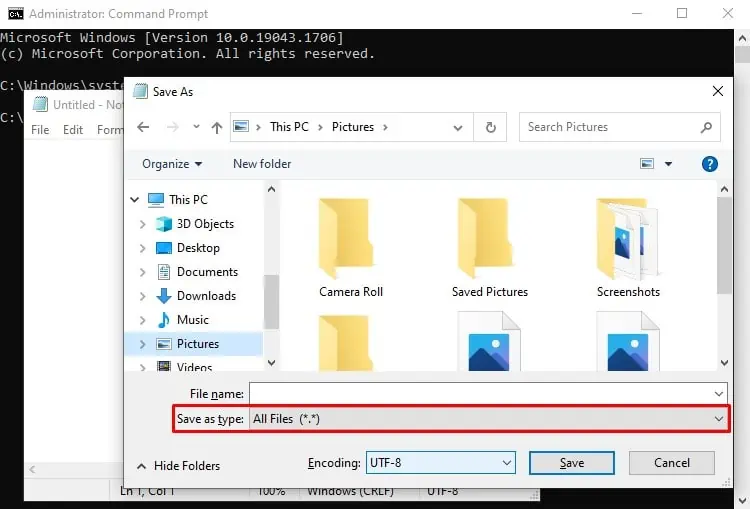Open the Save as type dropdown

point(488,419)
